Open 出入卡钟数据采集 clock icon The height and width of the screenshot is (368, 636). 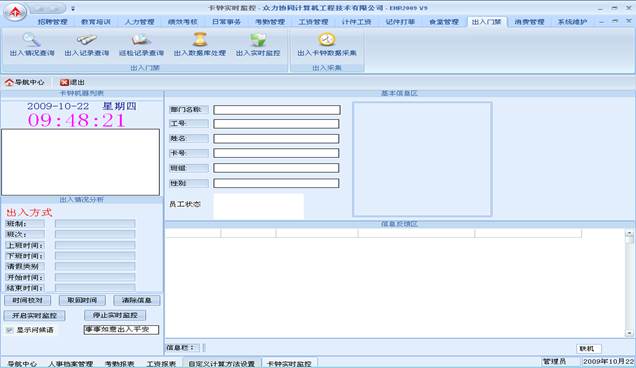[x=327, y=40]
